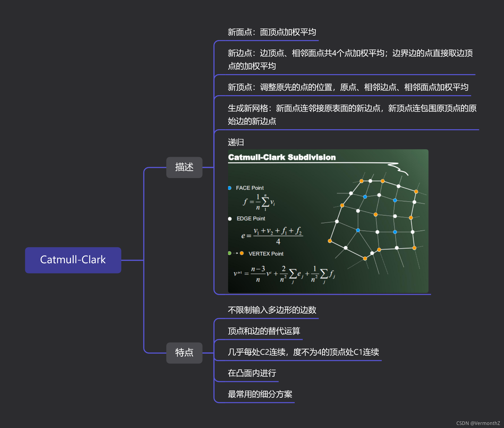Click the EDGE Point label in image
504x428 pixels.
(x=251, y=219)
